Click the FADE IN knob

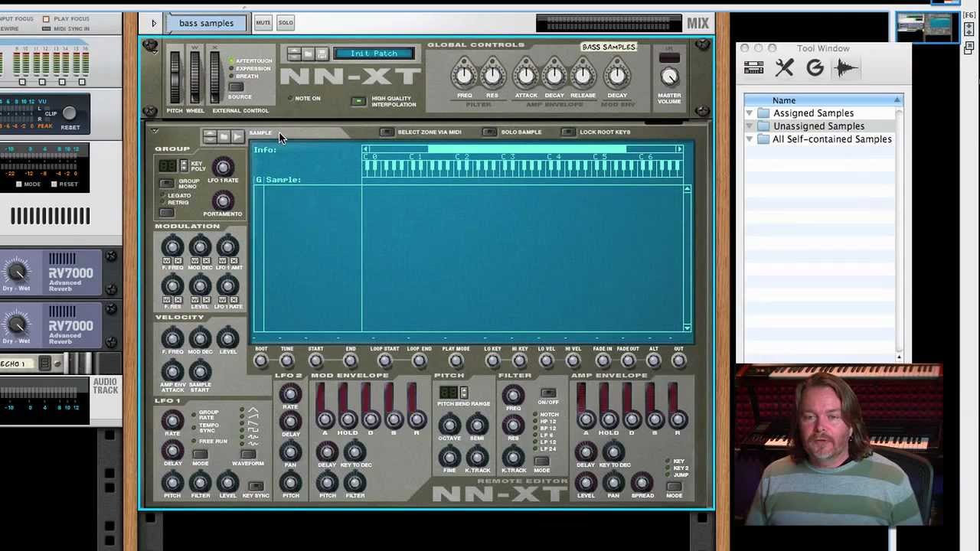click(603, 361)
